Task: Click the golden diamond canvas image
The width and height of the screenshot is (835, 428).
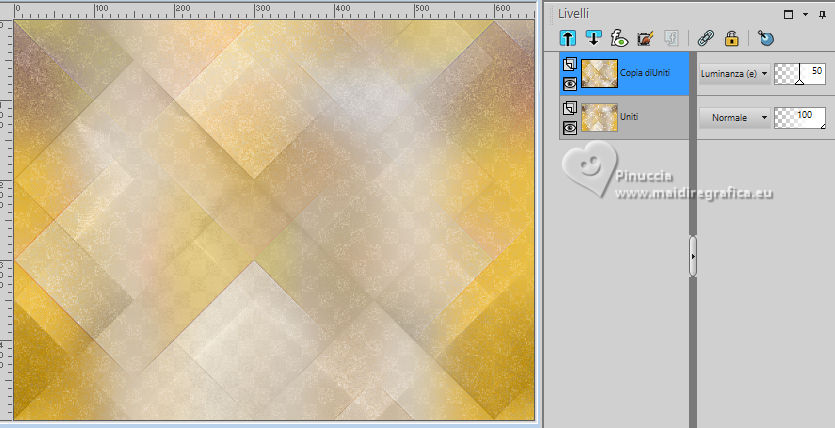Action: 274,220
